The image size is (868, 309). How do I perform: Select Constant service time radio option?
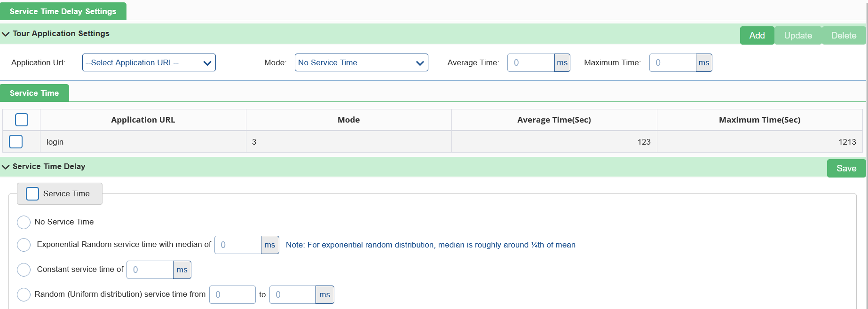coord(24,270)
